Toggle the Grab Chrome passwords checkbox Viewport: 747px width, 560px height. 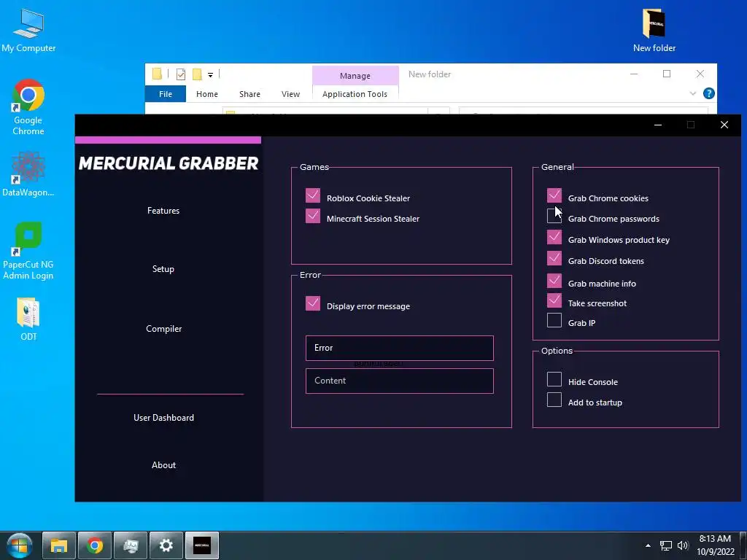point(554,216)
